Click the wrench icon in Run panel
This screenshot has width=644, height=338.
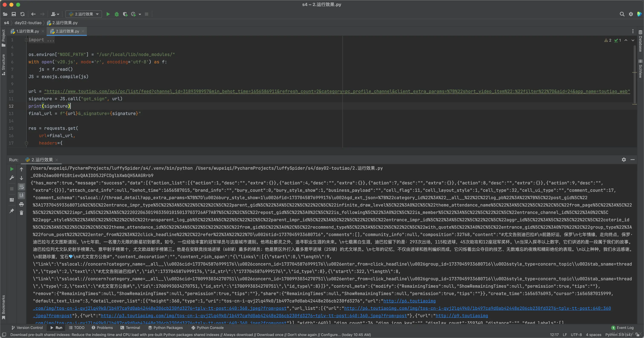pos(11,178)
